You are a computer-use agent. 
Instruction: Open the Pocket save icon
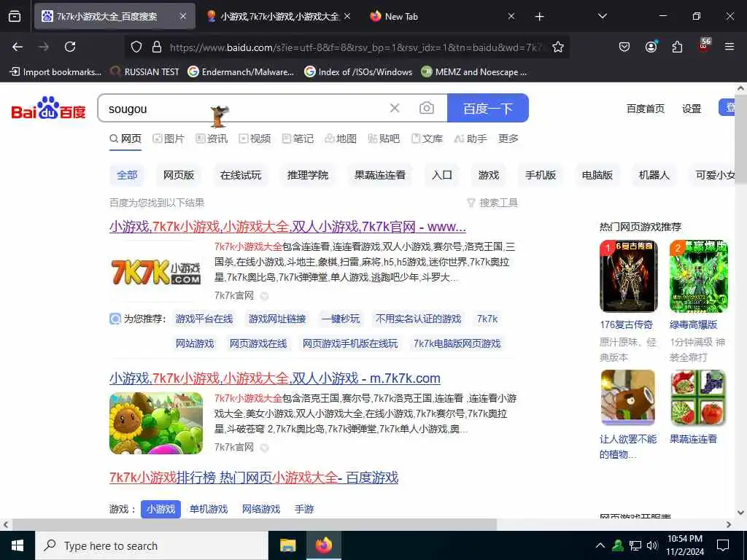click(x=624, y=47)
